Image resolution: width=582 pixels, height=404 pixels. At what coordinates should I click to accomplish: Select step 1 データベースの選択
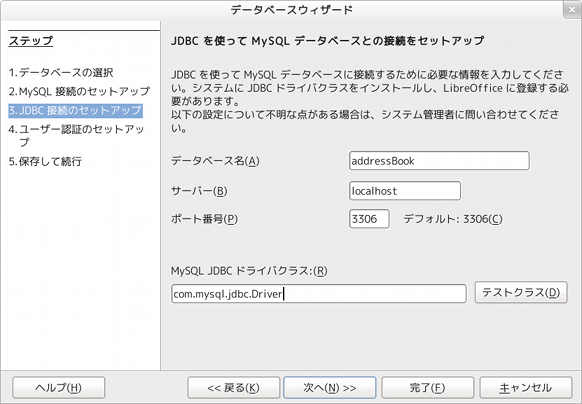click(61, 72)
